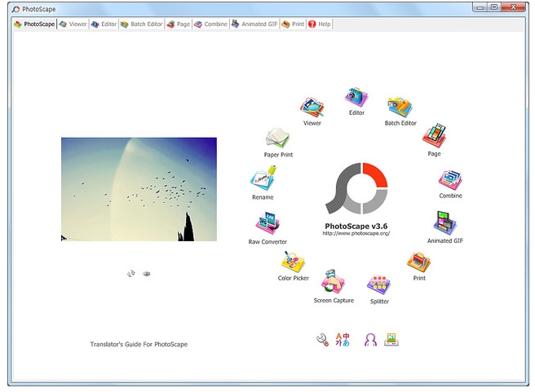Launch the Editor icon in the circle
Image resolution: width=535 pixels, height=392 pixels.
coord(356,97)
